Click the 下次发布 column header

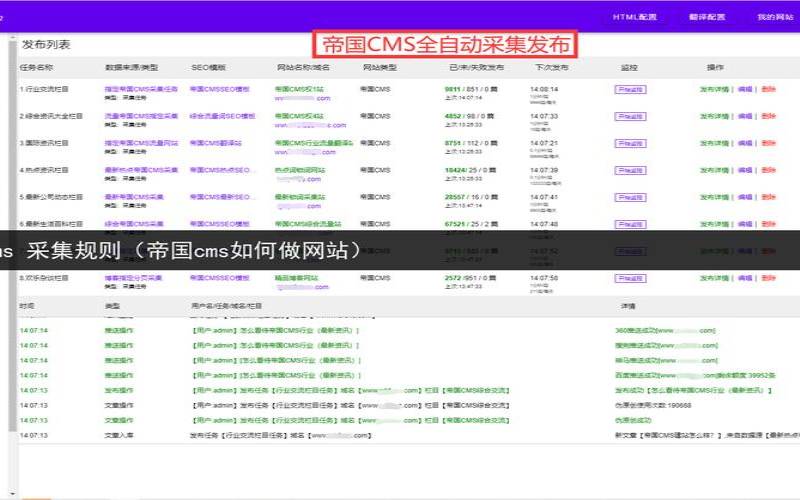click(x=545, y=67)
